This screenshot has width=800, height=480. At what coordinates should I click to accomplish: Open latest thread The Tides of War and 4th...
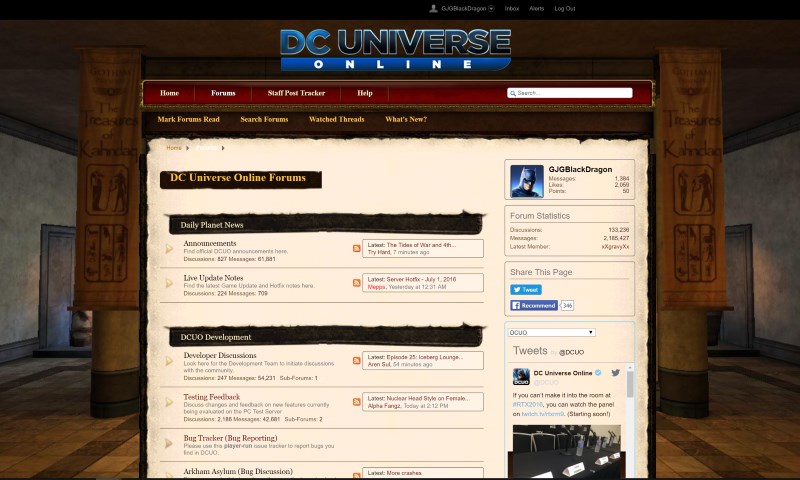421,245
